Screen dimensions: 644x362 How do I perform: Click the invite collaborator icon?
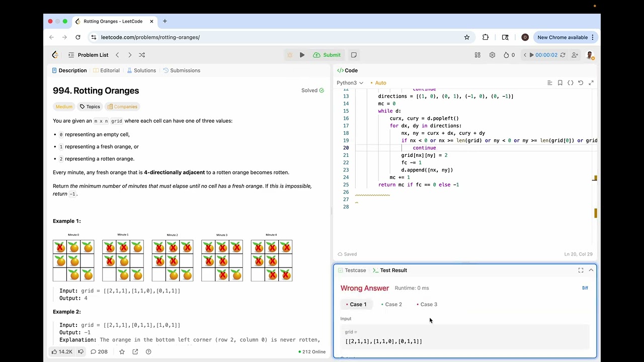tap(575, 55)
